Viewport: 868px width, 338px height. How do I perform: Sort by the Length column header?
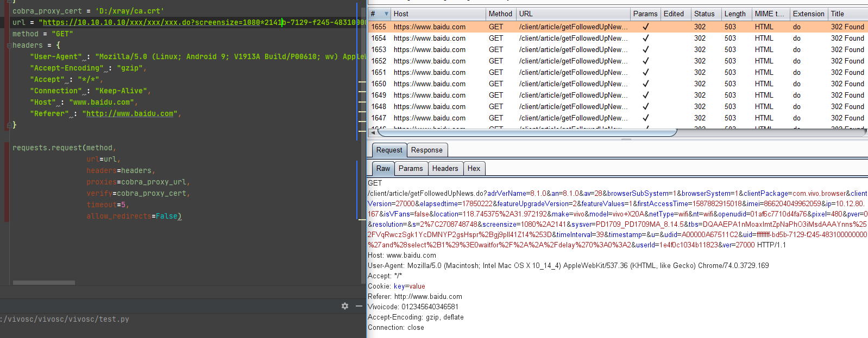pyautogui.click(x=736, y=14)
